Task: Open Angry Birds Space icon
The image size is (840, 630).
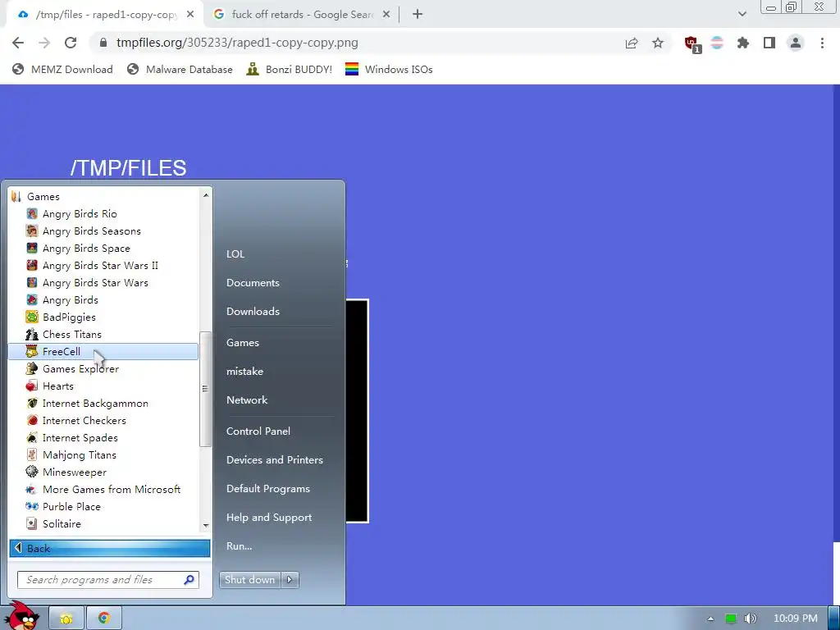Action: 32,248
